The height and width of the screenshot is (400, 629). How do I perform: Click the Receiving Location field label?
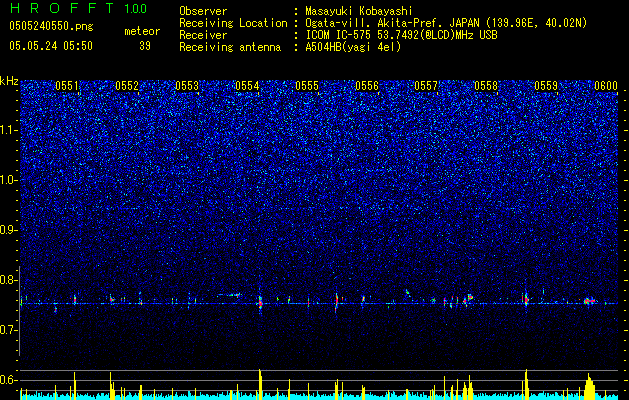click(x=233, y=23)
